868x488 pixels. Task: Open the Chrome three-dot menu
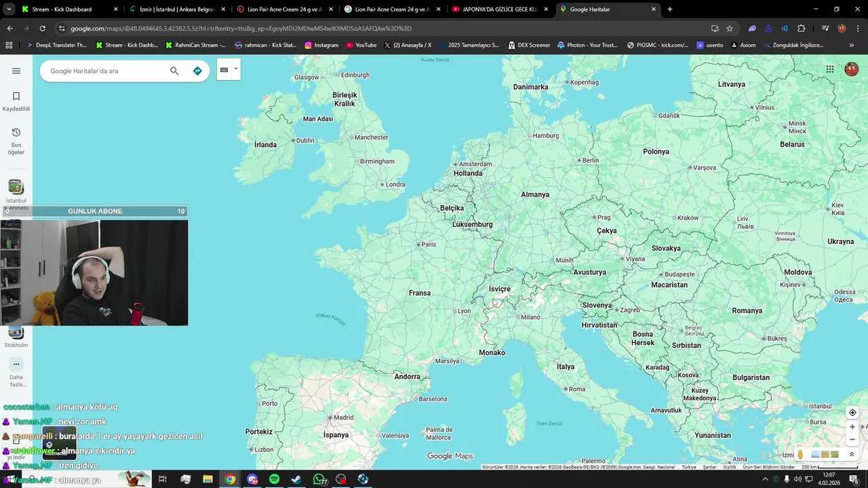(859, 28)
